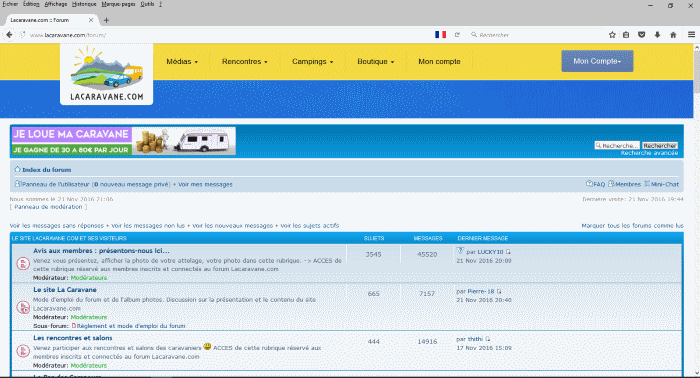Click Voir les sujets actifs

(x=309, y=226)
